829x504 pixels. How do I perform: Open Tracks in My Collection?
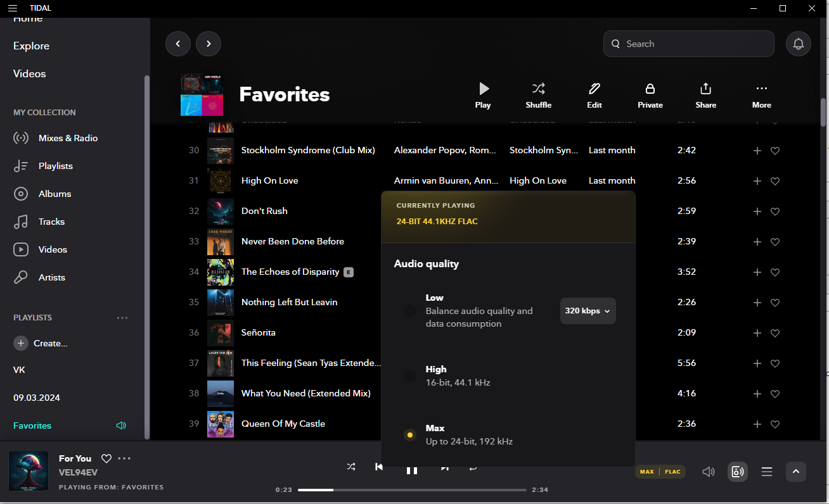pyautogui.click(x=39, y=222)
